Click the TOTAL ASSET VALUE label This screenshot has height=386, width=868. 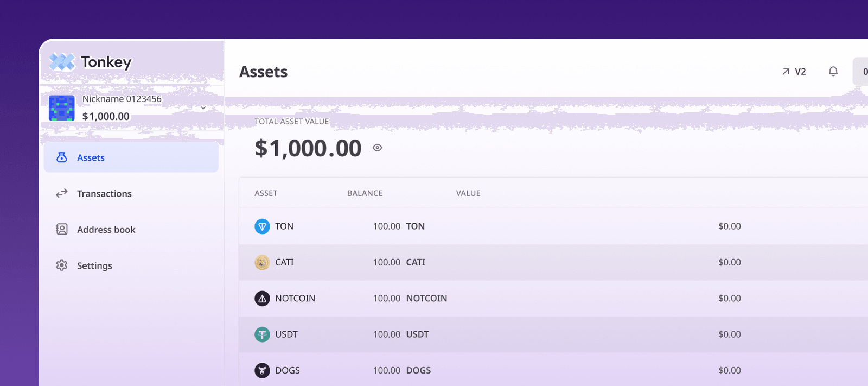click(292, 122)
